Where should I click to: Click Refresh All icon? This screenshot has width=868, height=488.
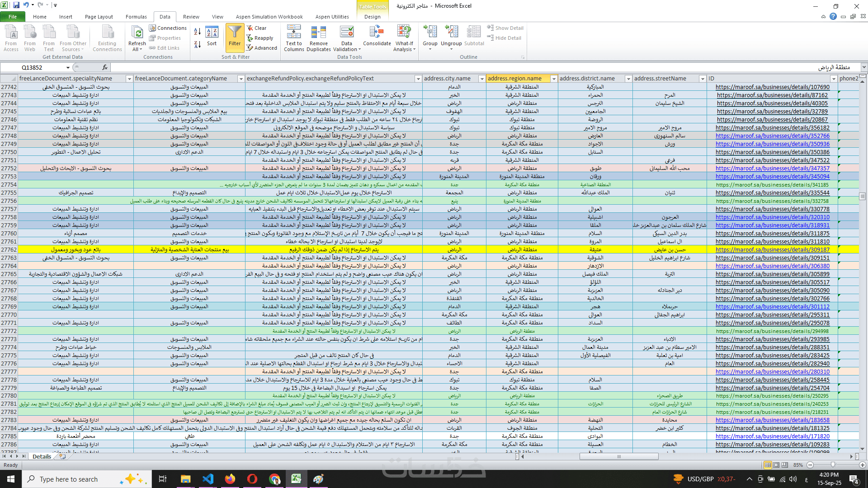[137, 33]
